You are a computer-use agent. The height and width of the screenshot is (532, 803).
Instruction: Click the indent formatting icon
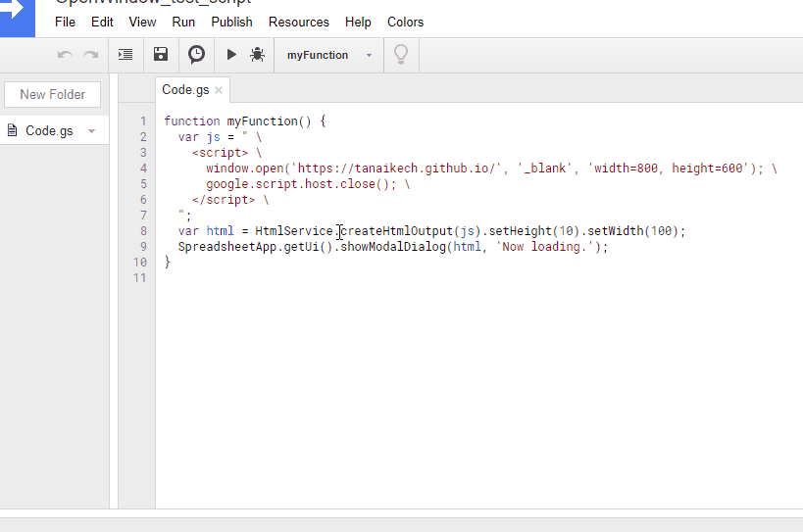(x=125, y=54)
